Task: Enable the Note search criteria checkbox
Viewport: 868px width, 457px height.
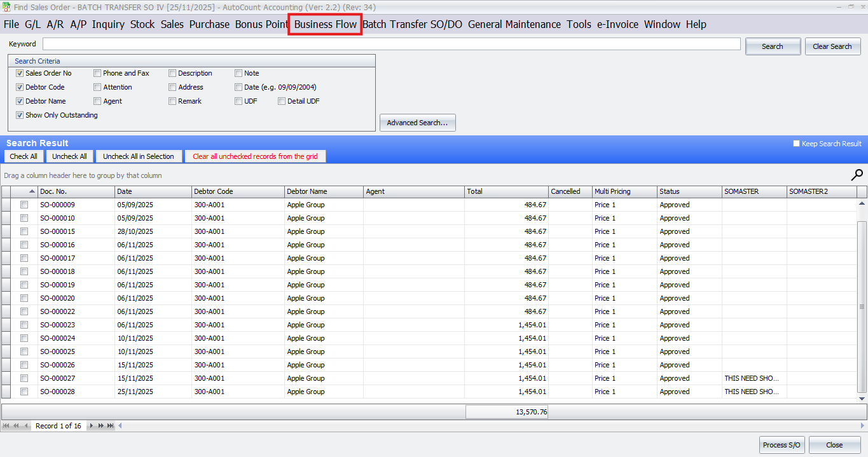Action: (238, 73)
